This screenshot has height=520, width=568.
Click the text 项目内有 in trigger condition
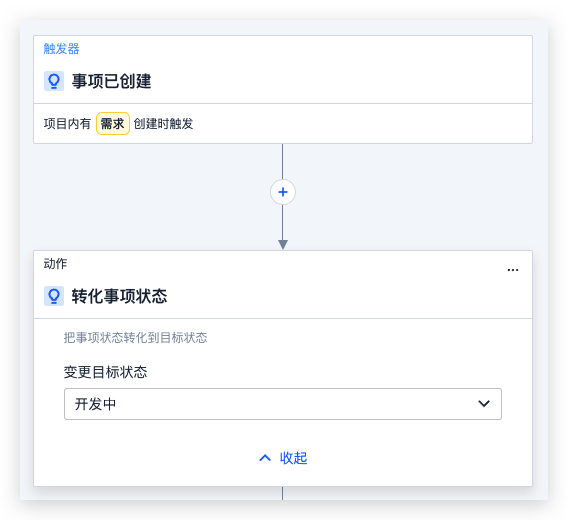(67, 124)
